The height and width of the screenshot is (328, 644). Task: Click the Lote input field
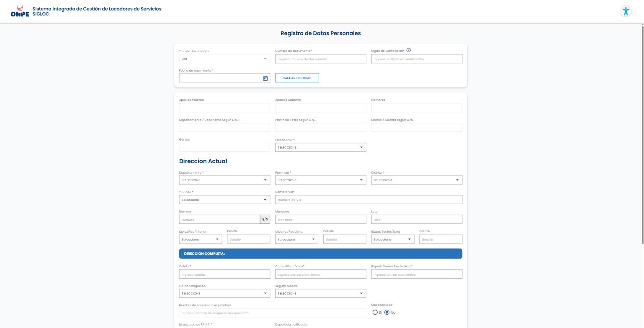coord(417,220)
